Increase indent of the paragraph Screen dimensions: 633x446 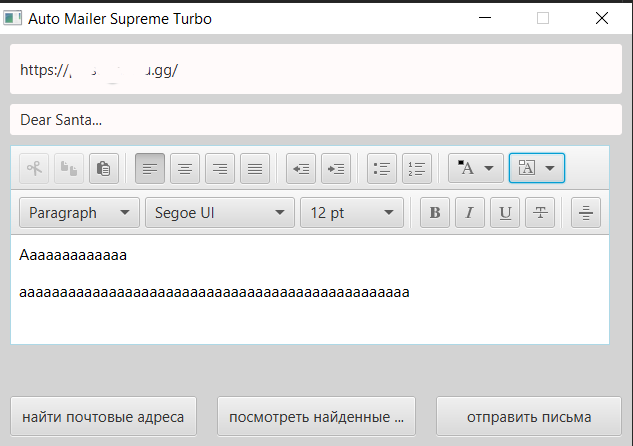[336, 168]
